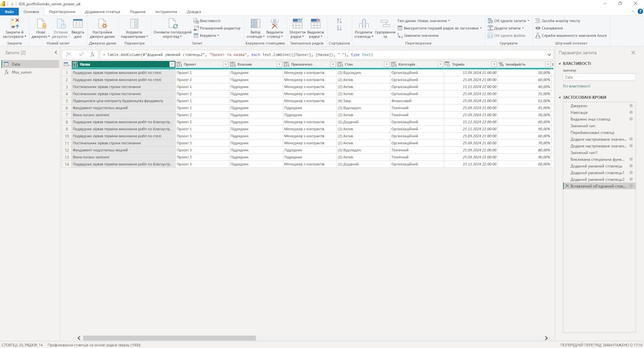This screenshot has height=348, width=644.
Task: Click the query name input field
Action: (599, 77)
